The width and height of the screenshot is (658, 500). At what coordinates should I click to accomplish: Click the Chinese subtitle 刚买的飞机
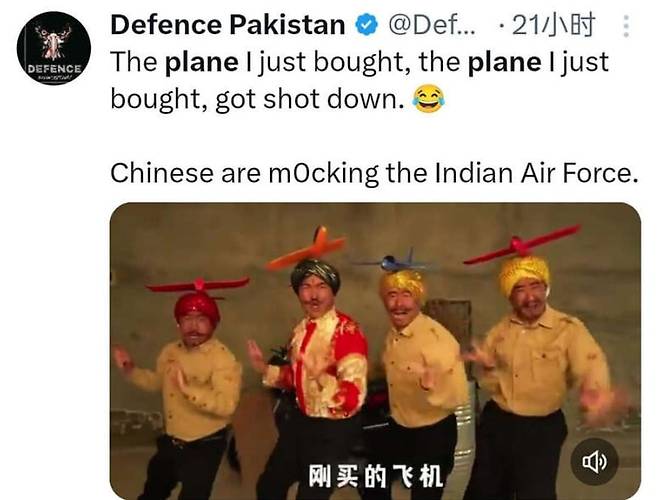coord(376,476)
